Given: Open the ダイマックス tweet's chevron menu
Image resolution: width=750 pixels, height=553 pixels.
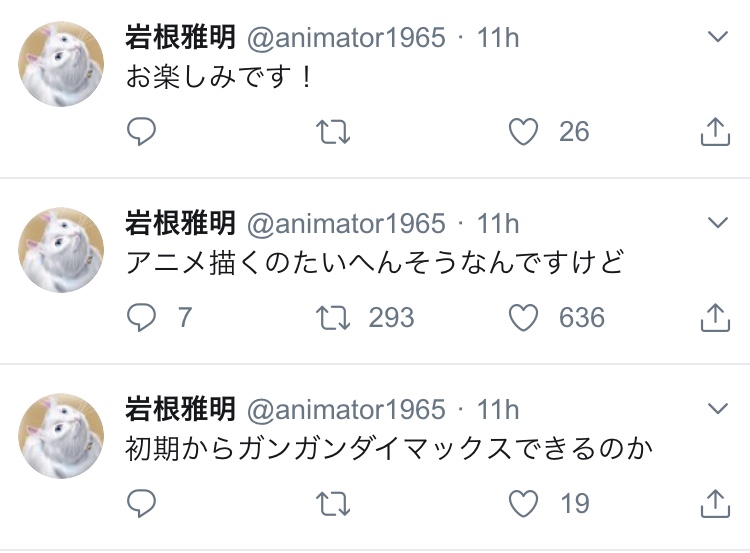Looking at the screenshot, I should tap(718, 409).
